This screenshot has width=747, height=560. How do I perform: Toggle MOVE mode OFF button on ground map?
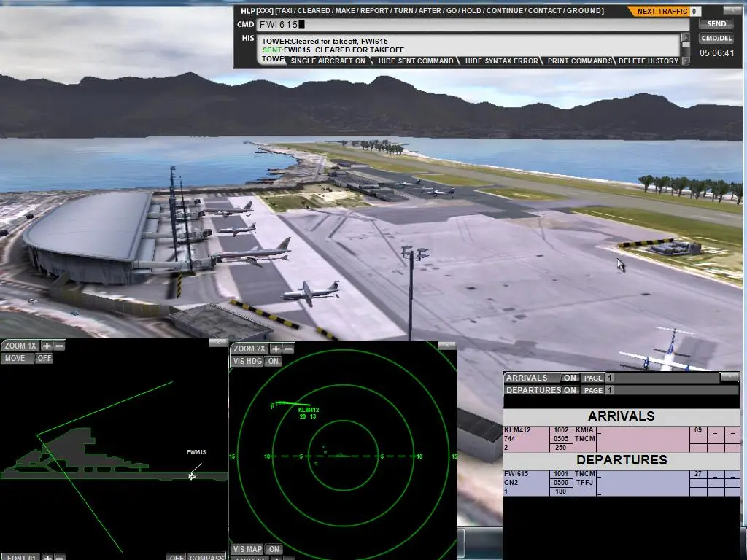point(44,358)
